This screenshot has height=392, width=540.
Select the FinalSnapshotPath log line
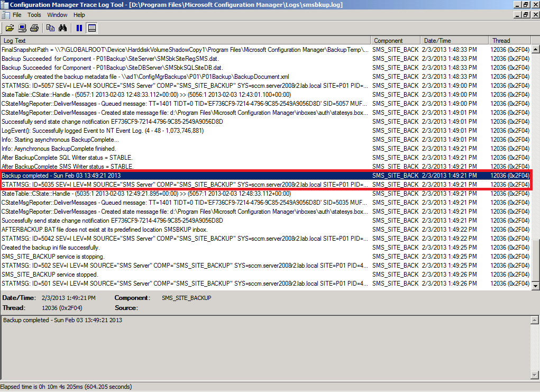coord(266,50)
